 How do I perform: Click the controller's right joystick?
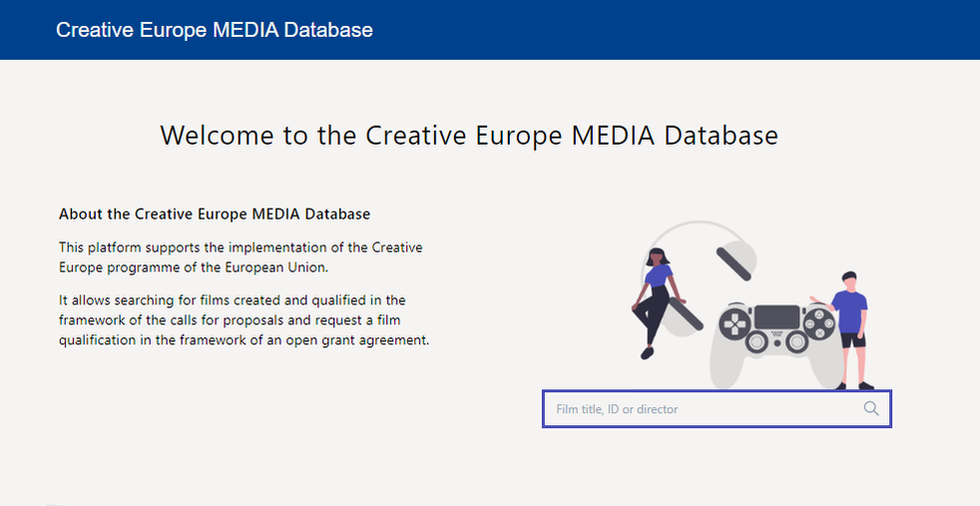(798, 343)
